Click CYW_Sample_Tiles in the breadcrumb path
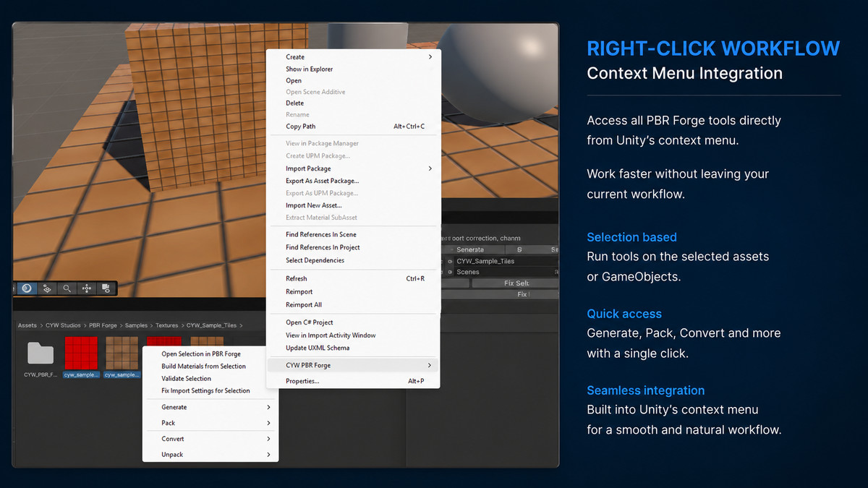The height and width of the screenshot is (488, 868). pos(213,325)
